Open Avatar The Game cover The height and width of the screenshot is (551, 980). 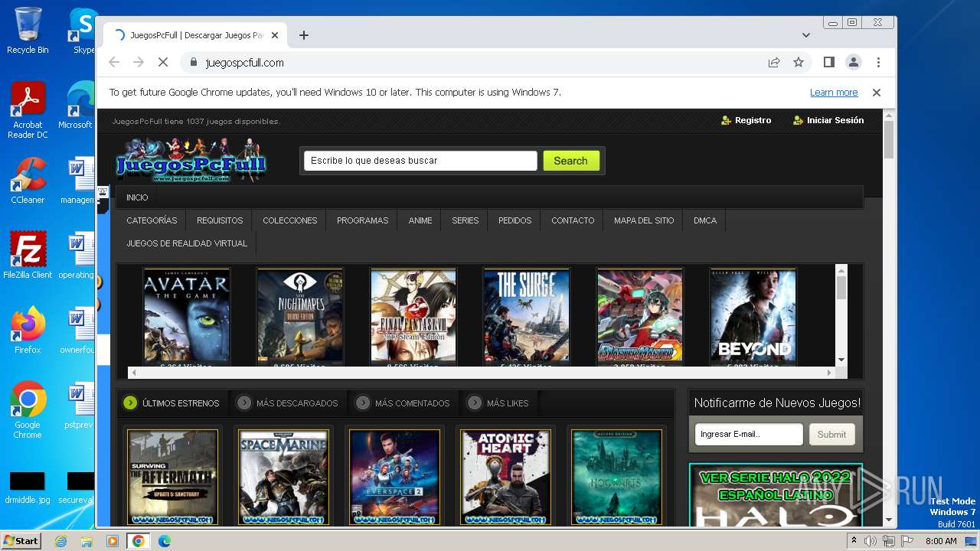point(187,315)
